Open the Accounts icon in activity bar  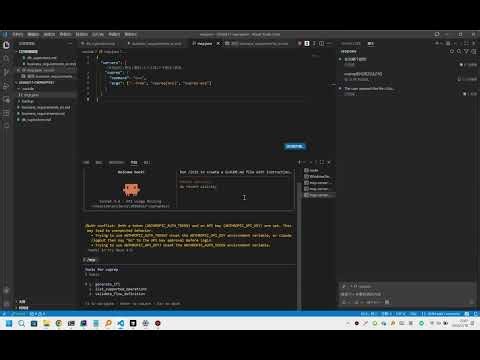pyautogui.click(x=6, y=291)
